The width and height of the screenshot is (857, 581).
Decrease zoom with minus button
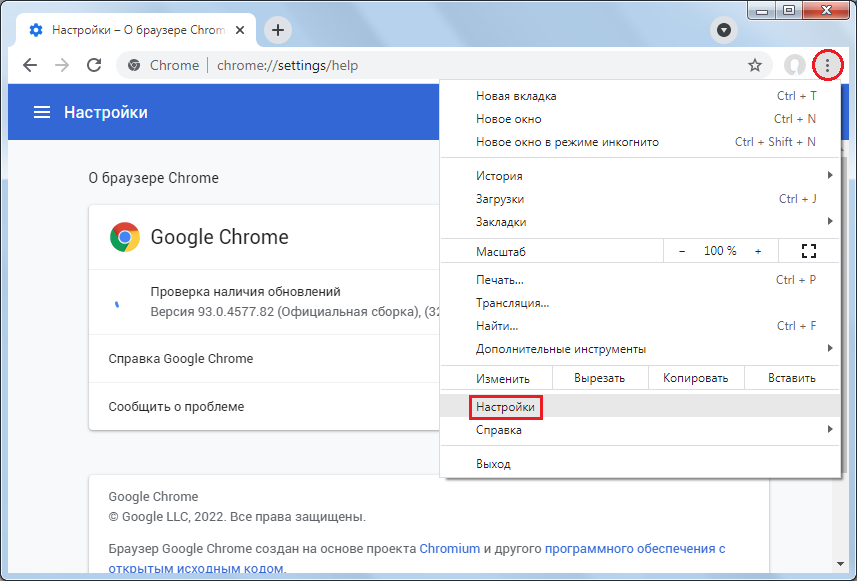point(682,251)
